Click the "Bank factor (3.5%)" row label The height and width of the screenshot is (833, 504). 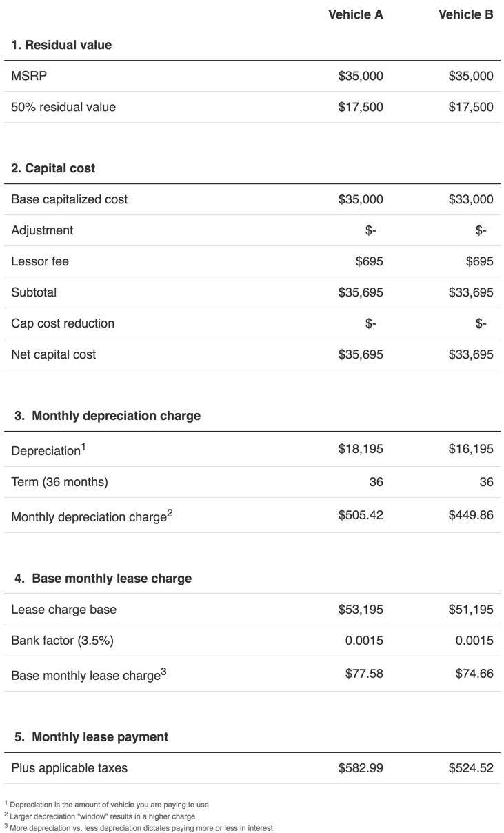click(x=62, y=641)
